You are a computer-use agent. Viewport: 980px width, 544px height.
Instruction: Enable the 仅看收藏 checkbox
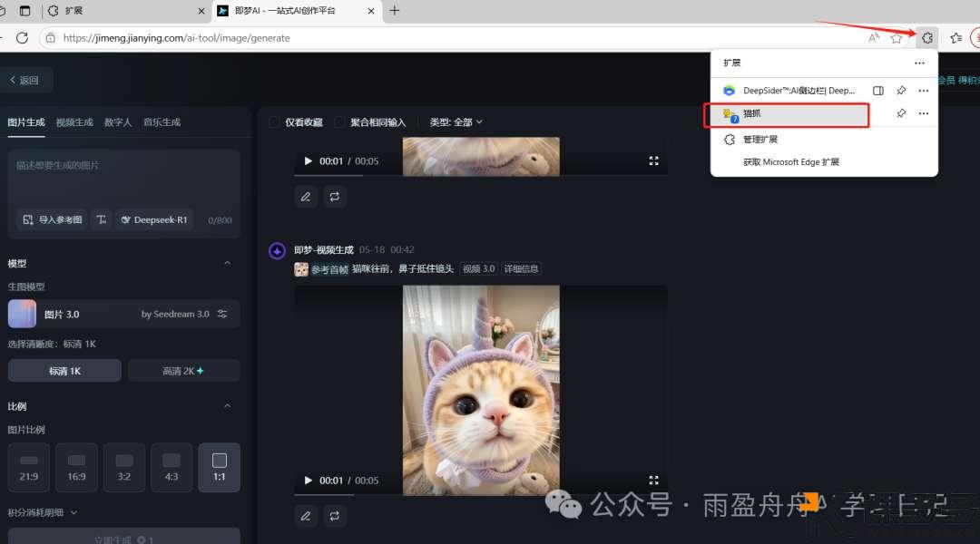pyautogui.click(x=274, y=122)
